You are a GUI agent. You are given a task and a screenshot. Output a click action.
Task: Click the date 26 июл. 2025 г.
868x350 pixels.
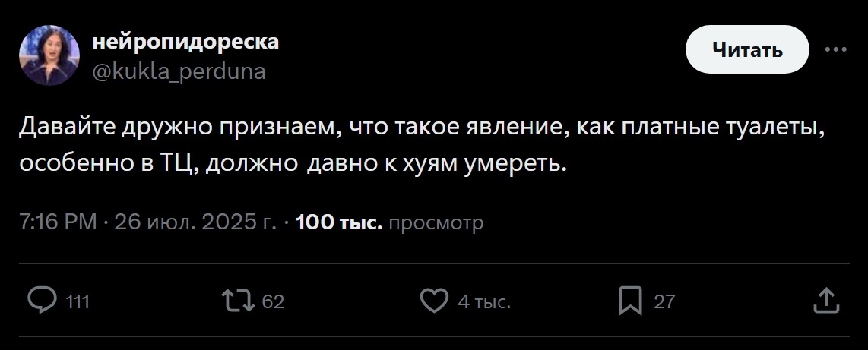tap(195, 222)
